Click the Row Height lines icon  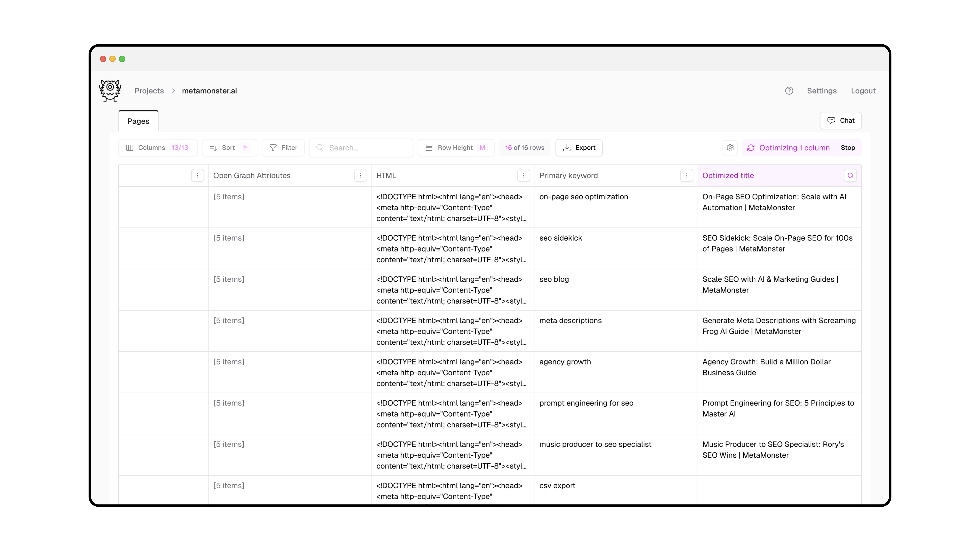point(429,148)
